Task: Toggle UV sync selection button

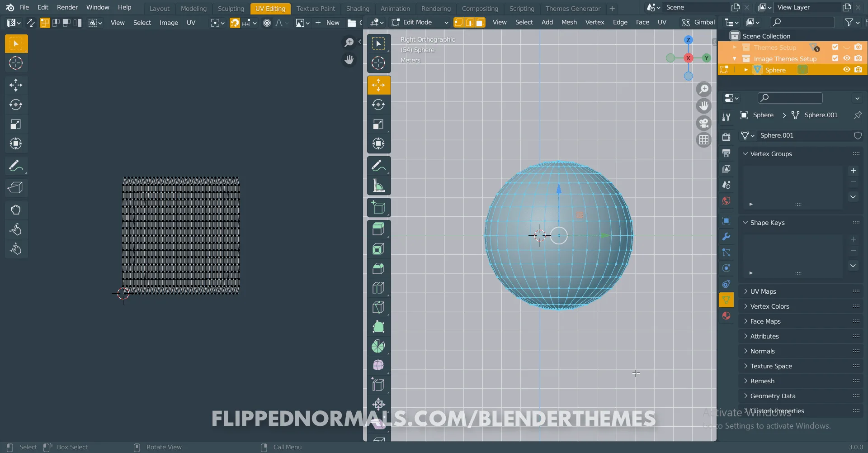Action: coord(31,23)
